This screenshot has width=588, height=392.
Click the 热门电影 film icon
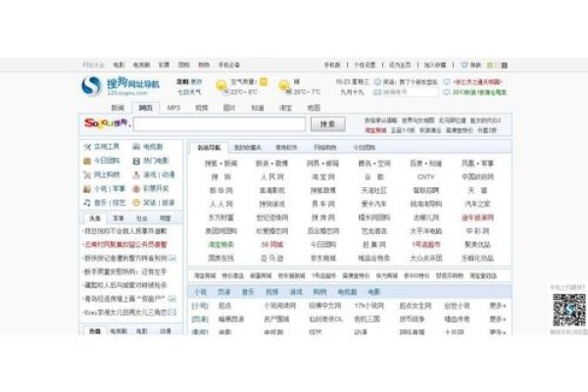pyautogui.click(x=136, y=161)
